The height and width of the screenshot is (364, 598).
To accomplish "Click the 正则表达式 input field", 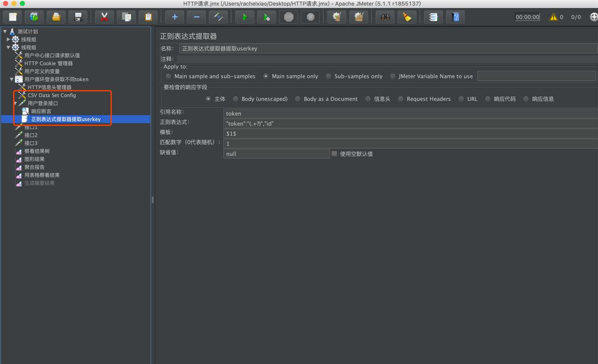I will 411,123.
